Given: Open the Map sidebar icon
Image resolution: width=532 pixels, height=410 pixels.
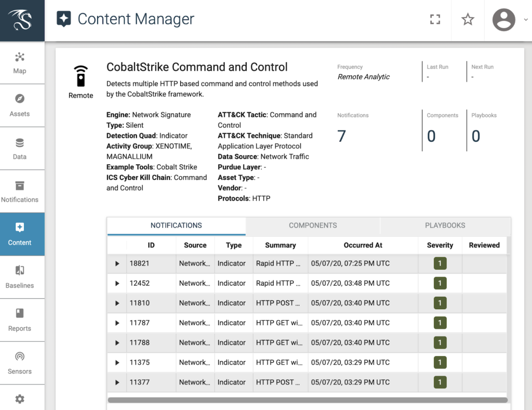Looking at the screenshot, I should pyautogui.click(x=20, y=57).
